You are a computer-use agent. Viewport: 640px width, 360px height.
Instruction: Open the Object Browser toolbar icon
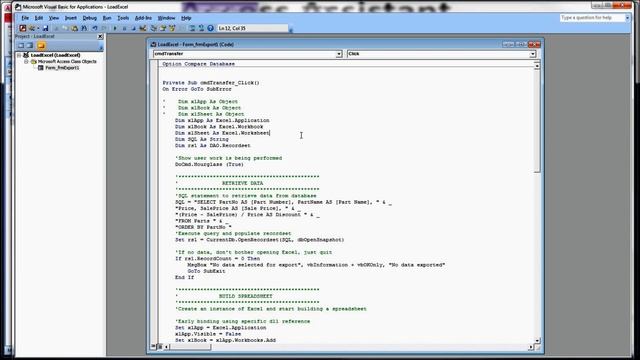point(172,28)
